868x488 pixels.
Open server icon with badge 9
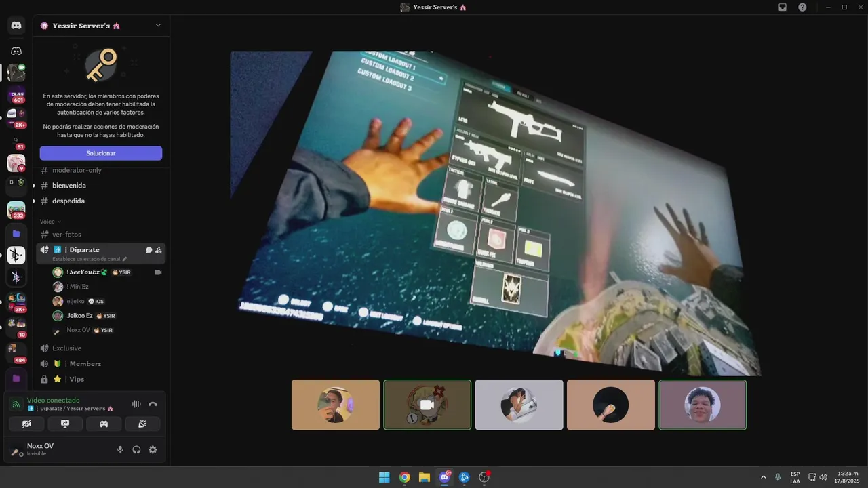16,163
